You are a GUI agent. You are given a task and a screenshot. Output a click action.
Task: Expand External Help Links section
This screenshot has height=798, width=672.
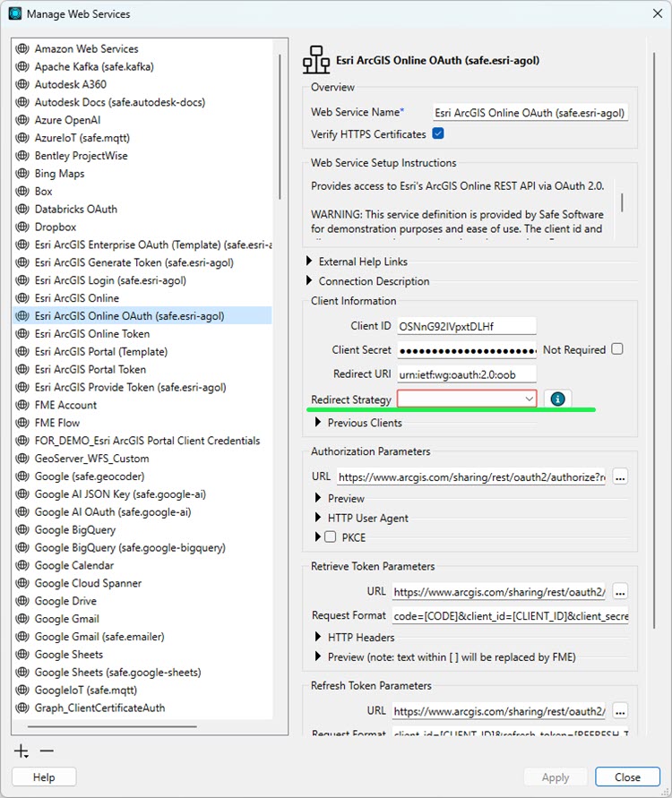[x=309, y=262]
